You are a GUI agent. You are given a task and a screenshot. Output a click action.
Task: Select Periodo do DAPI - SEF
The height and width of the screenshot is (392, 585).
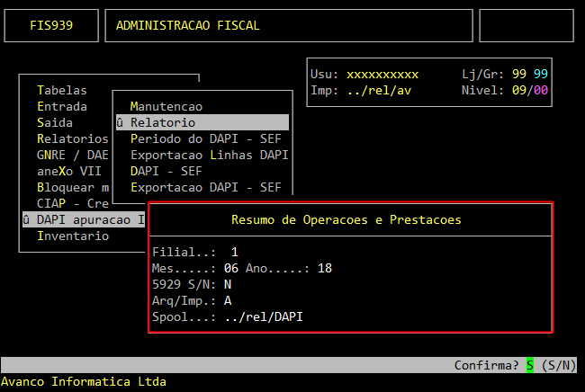pos(205,138)
